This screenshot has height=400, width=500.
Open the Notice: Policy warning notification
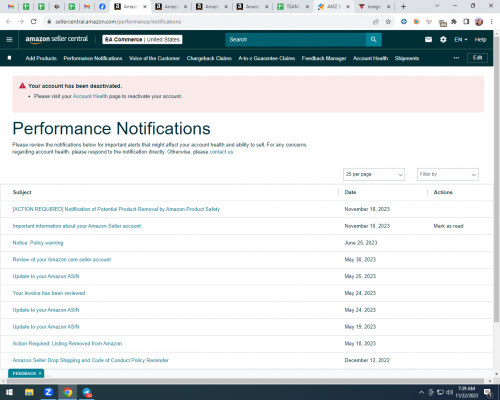click(38, 243)
